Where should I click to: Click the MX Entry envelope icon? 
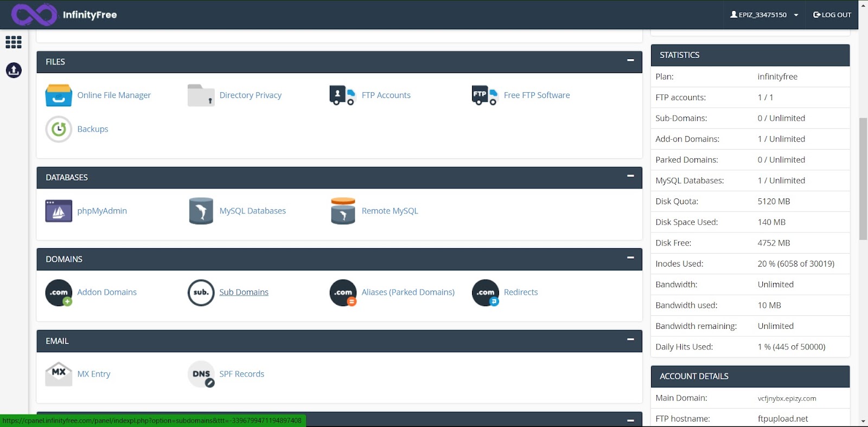(59, 374)
